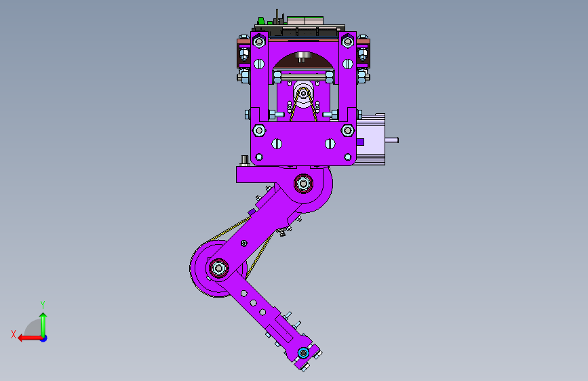The height and width of the screenshot is (381, 588).
Task: Pick the hex nut at the hip pivot joint
Action: (303, 184)
